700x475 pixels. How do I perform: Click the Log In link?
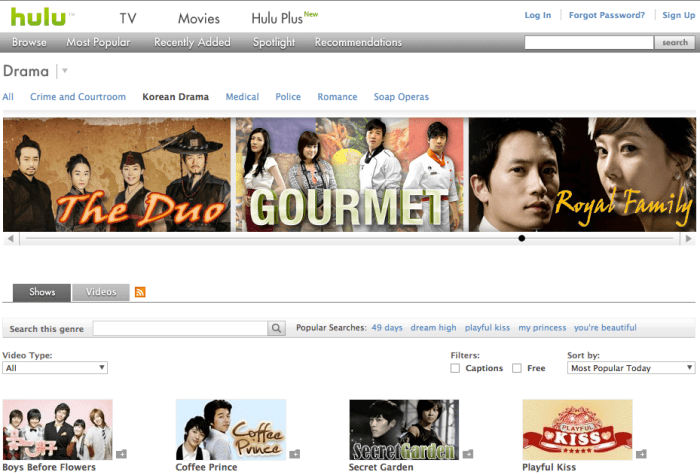537,15
